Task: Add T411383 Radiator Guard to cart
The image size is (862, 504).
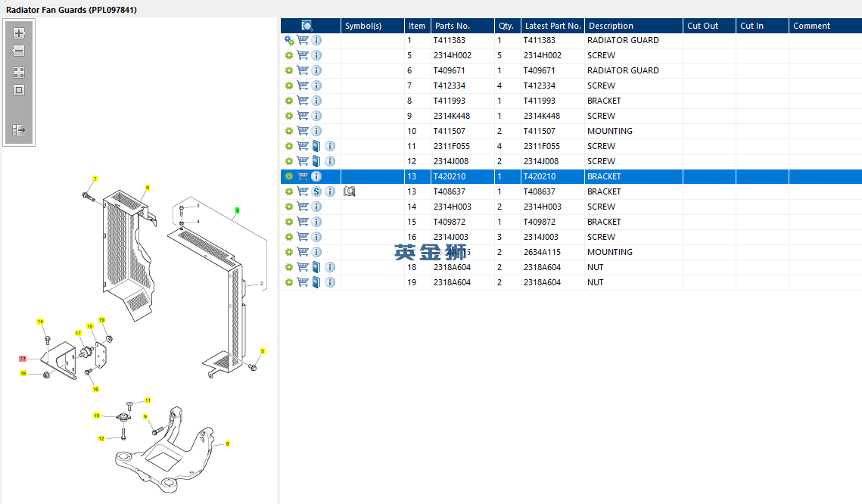Action: pos(303,40)
